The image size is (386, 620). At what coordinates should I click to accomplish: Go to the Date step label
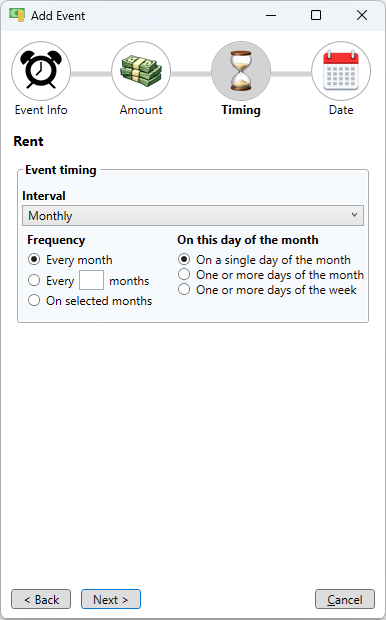pyautogui.click(x=341, y=110)
